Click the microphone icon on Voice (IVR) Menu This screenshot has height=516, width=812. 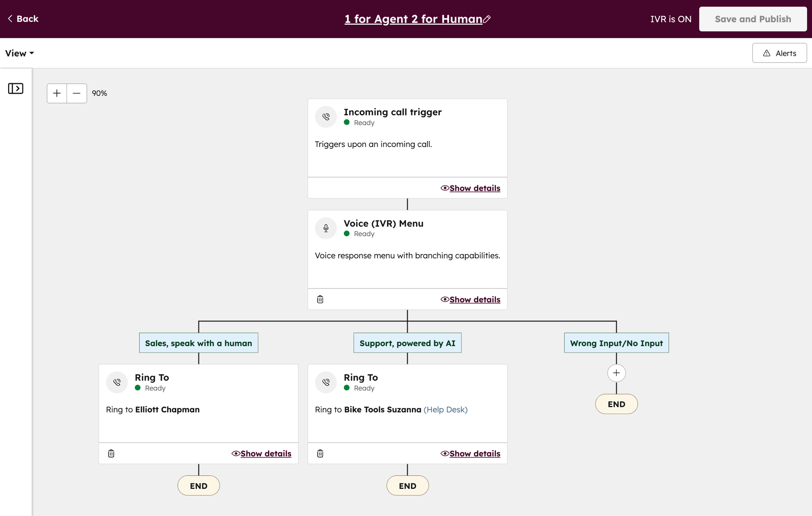tap(325, 228)
